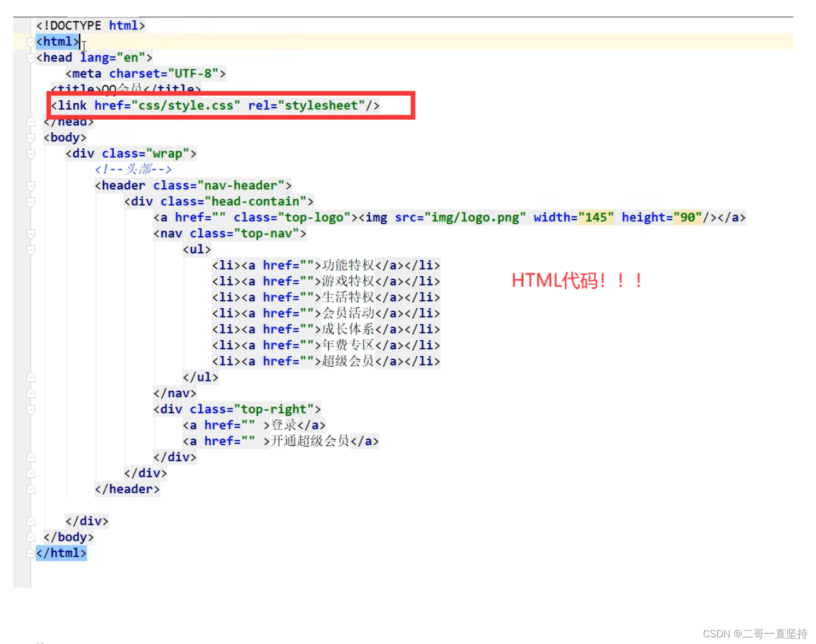The width and height of the screenshot is (816, 644).
Task: Click the closing </body> tag text
Action: 69,537
